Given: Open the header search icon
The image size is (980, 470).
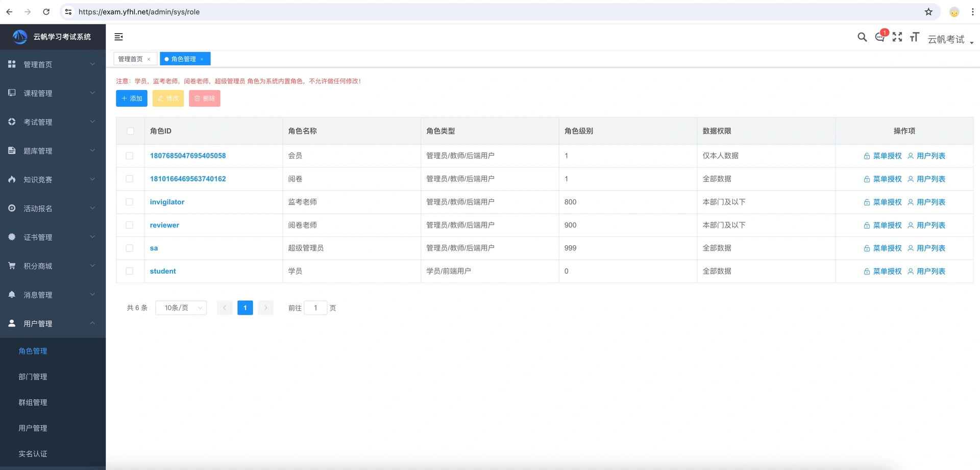Looking at the screenshot, I should (x=862, y=37).
